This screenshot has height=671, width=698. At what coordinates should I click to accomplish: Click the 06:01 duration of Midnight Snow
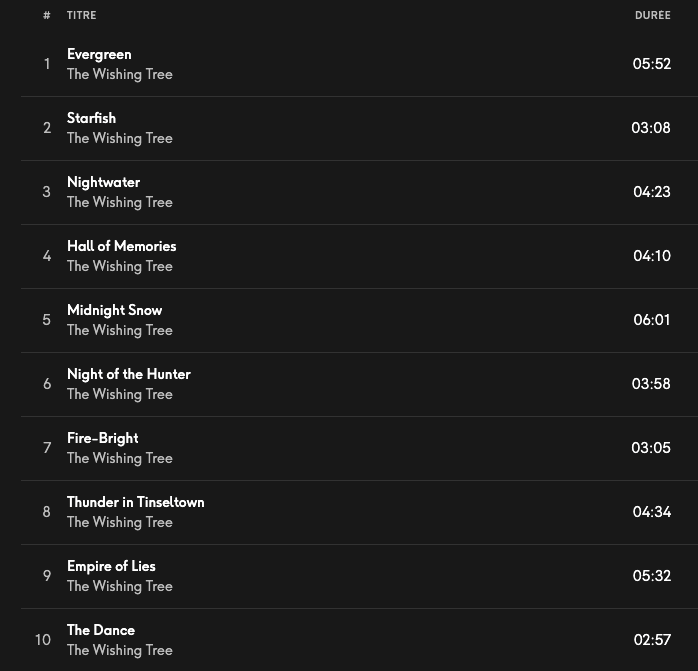click(x=651, y=320)
